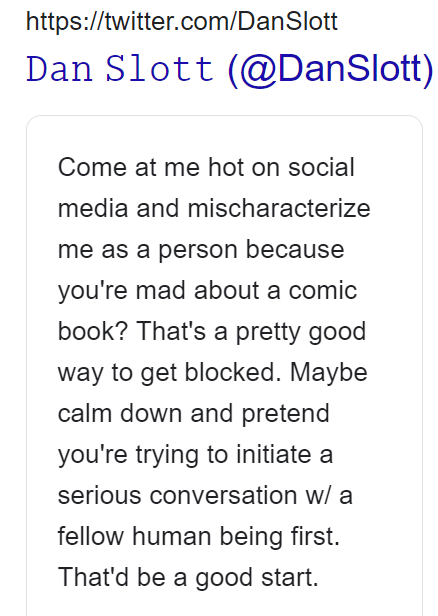The height and width of the screenshot is (616, 438).
Task: Click the line "you're mad about a comic"
Action: 207,290
